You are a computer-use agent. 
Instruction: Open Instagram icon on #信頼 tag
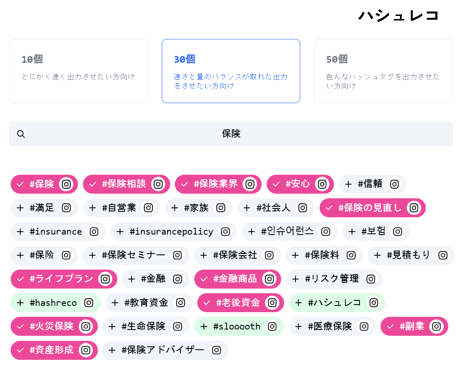click(394, 184)
